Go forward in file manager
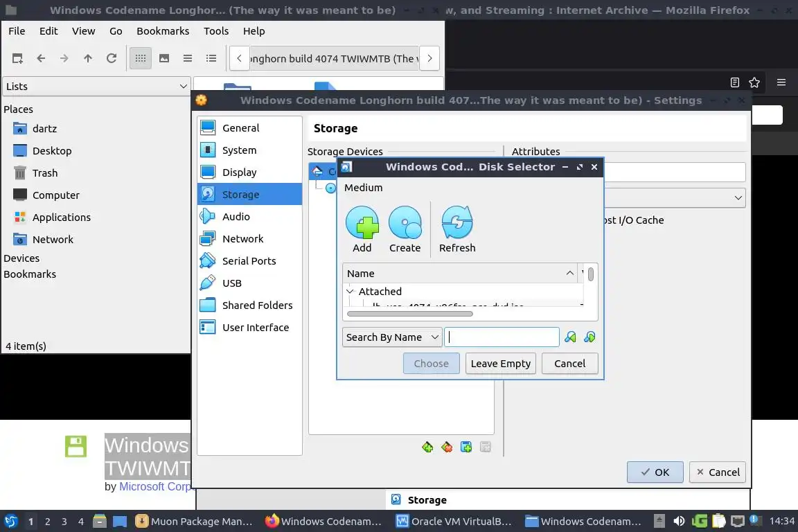The image size is (798, 532). 64,58
